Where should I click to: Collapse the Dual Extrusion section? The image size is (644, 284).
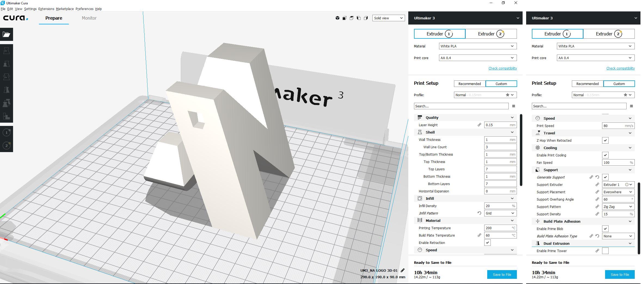583,243
